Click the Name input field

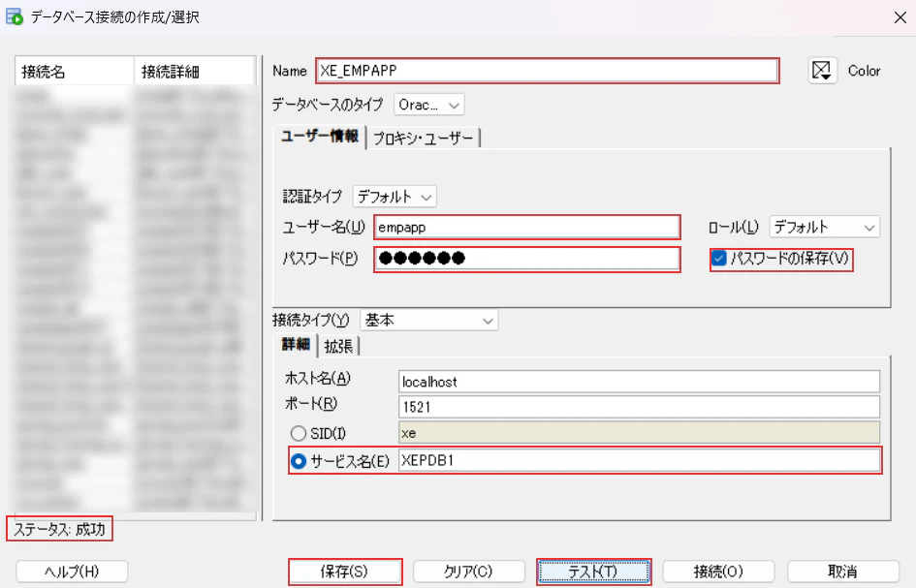pyautogui.click(x=548, y=71)
